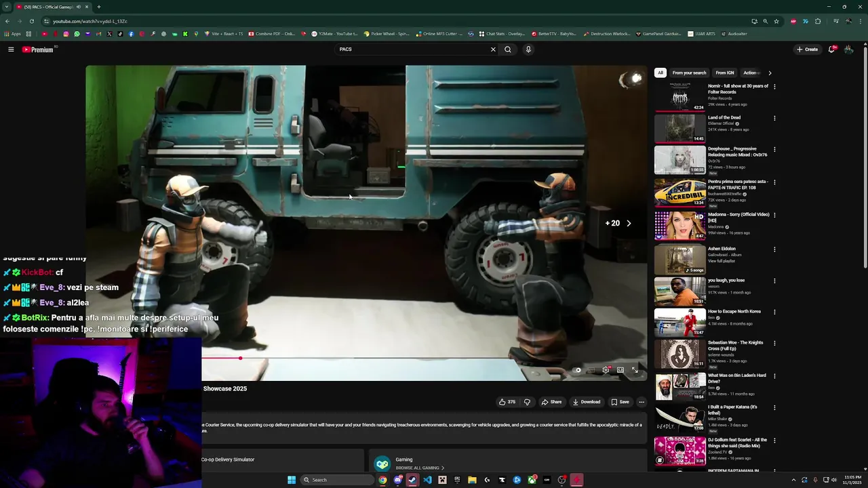Open a new browser tab

99,7
